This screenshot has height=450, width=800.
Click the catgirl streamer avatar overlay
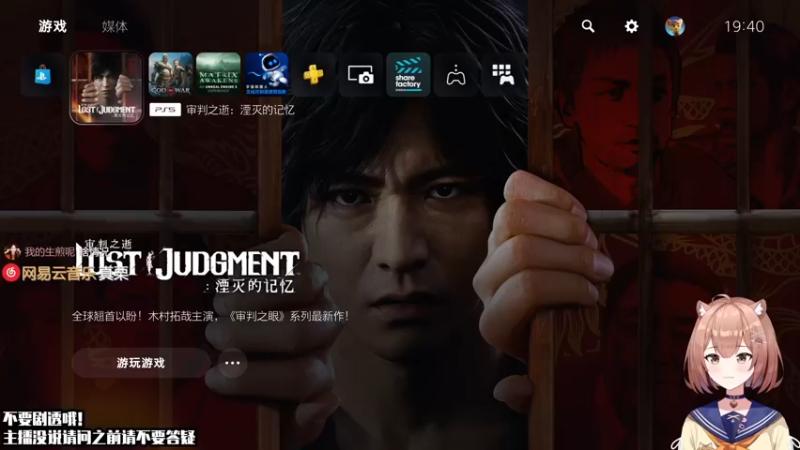click(734, 372)
